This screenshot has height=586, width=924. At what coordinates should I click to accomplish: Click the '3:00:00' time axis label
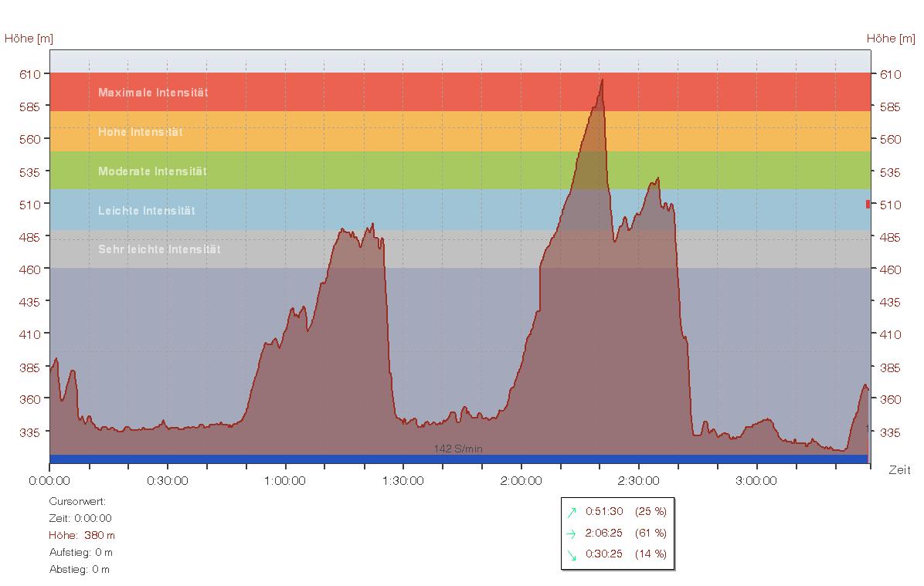(x=756, y=480)
